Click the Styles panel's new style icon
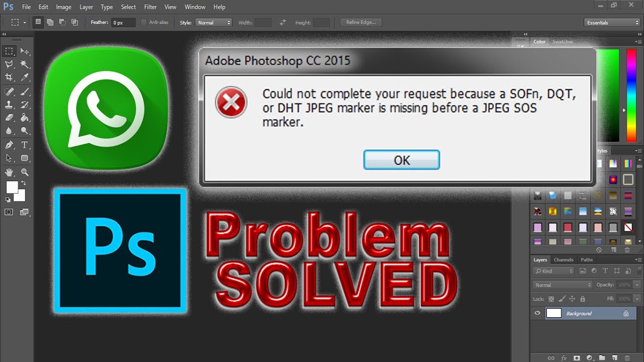The height and width of the screenshot is (362, 644). tap(614, 249)
